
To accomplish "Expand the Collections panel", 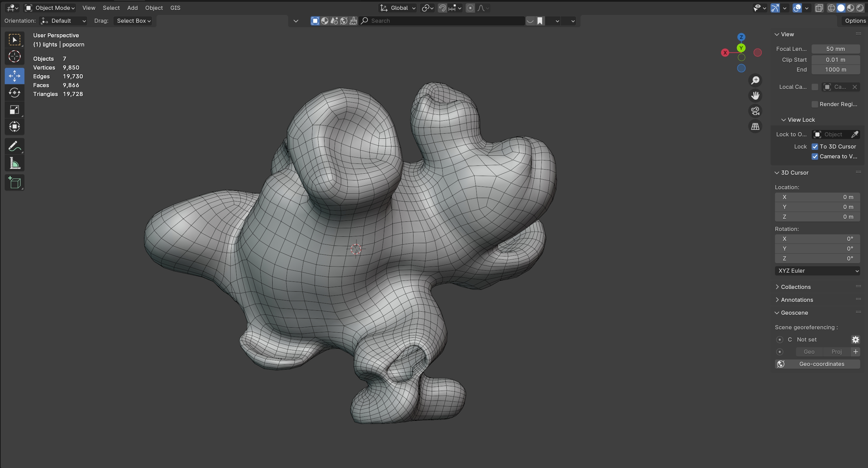I will click(795, 287).
